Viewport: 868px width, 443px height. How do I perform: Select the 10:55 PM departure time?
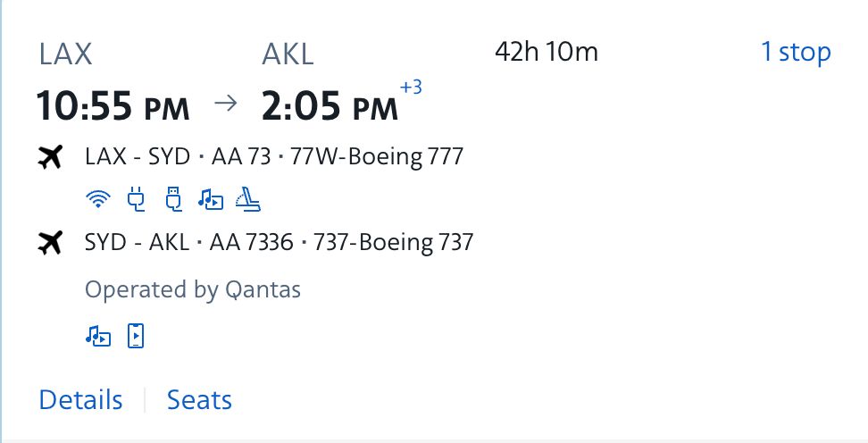point(113,106)
